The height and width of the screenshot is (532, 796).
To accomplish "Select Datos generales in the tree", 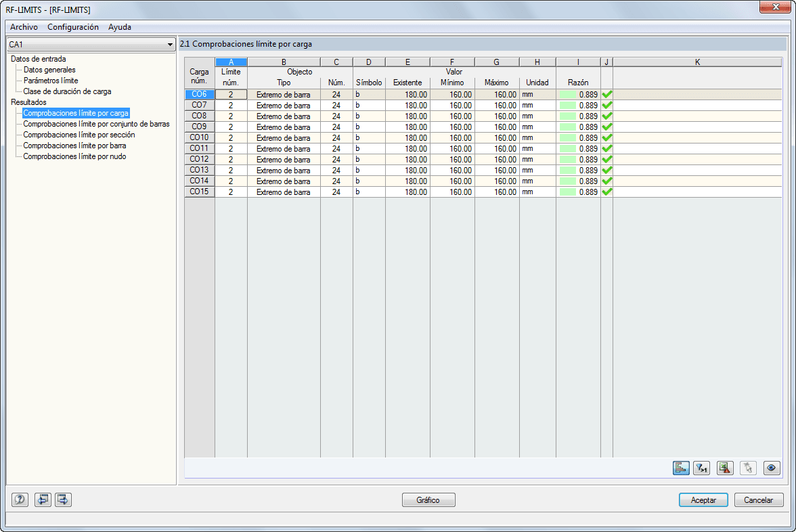I will pyautogui.click(x=49, y=70).
